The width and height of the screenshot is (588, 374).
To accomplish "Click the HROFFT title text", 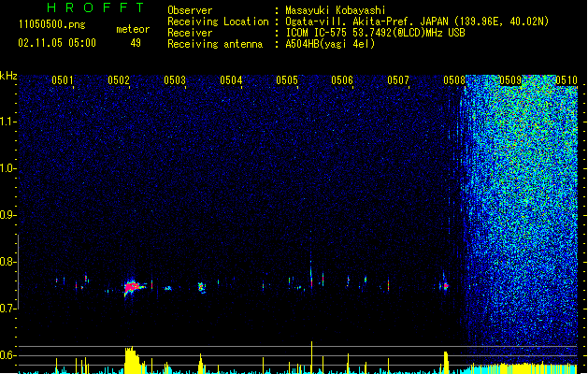I will [x=95, y=7].
